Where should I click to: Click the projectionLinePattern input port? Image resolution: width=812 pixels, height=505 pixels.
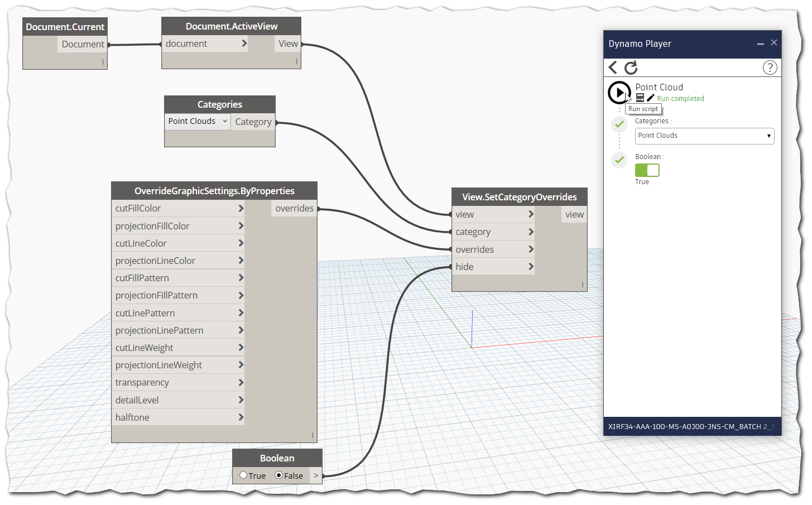coord(179,330)
